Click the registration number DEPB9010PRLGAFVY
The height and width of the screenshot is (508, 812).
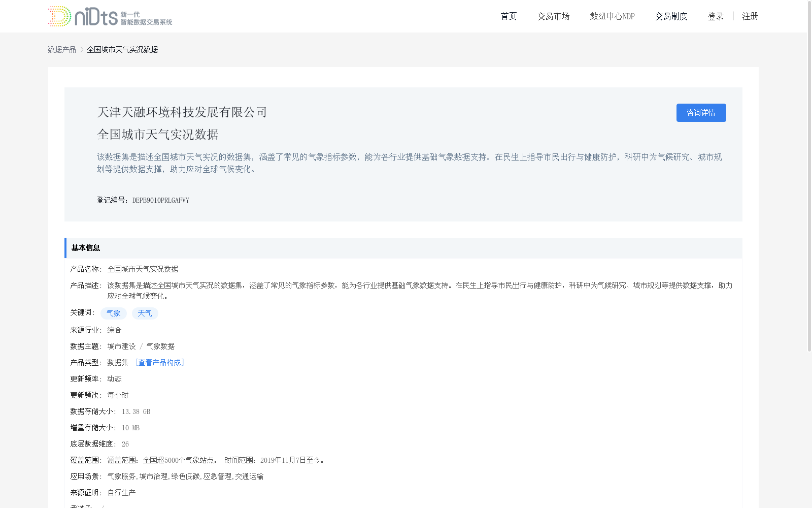tap(161, 200)
